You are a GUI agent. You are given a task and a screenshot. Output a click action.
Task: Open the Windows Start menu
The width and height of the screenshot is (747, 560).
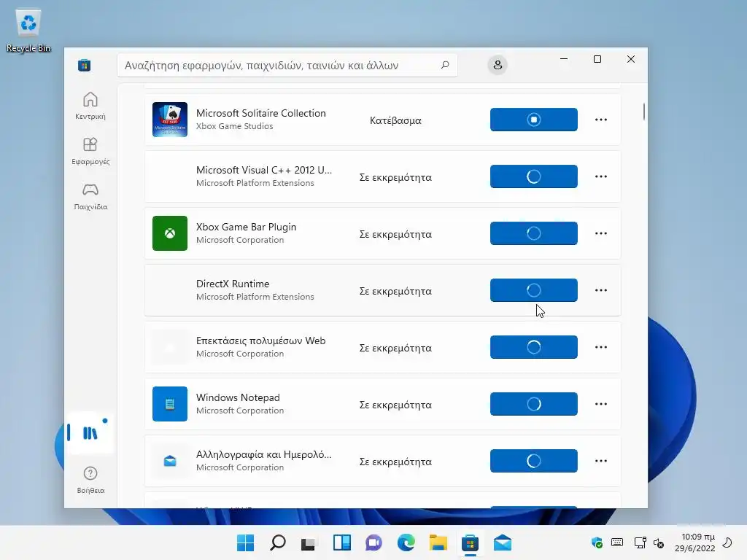(245, 542)
